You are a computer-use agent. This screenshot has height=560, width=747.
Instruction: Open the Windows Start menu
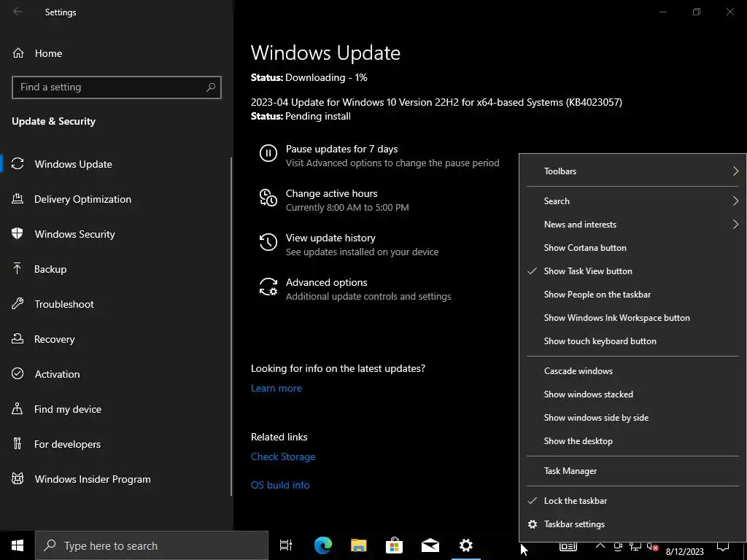(x=18, y=545)
